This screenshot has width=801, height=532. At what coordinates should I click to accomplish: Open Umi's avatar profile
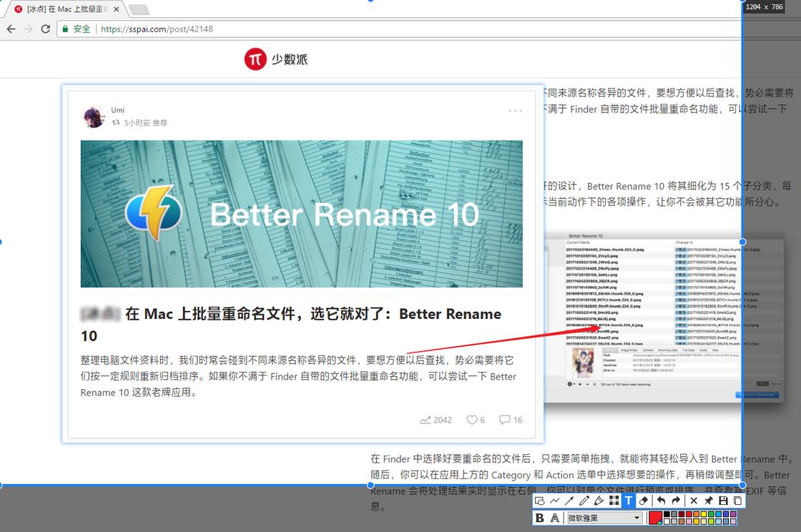(x=94, y=117)
